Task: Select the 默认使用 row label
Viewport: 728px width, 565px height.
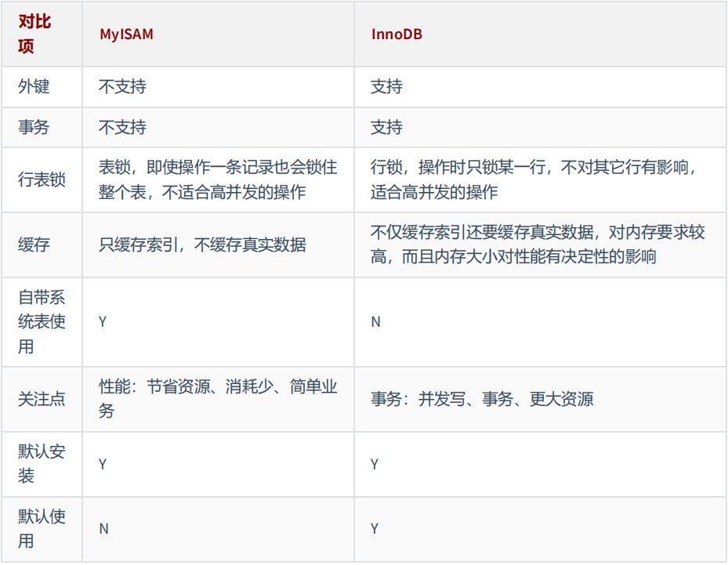Action: pyautogui.click(x=42, y=529)
